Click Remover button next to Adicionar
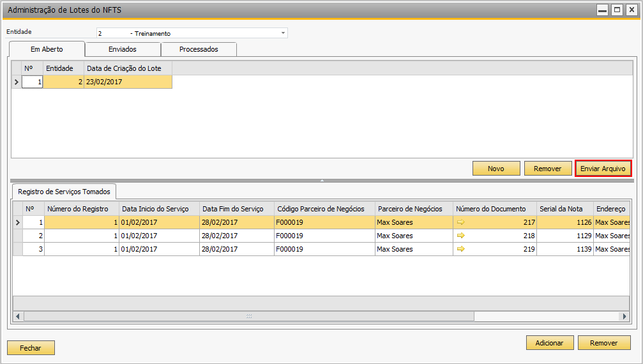Image resolution: width=643 pixels, height=364 pixels. [x=604, y=343]
